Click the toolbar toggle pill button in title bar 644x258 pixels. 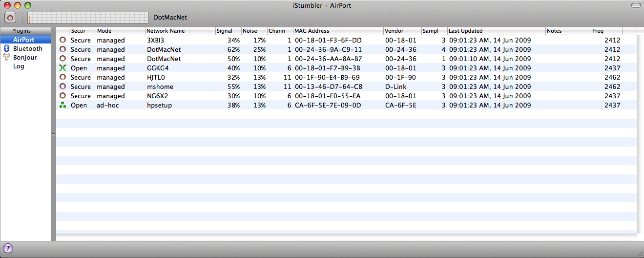[x=636, y=5]
